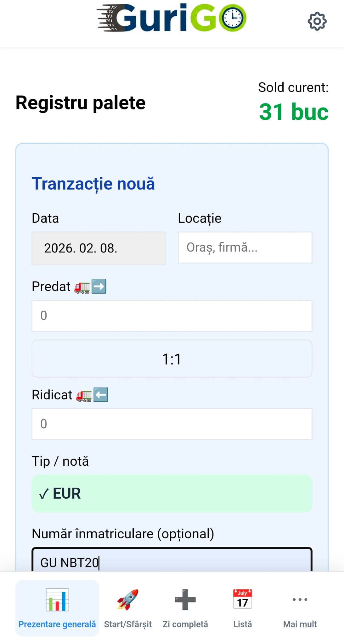Toggle the EUR type selection
The width and height of the screenshot is (344, 644).
(172, 494)
